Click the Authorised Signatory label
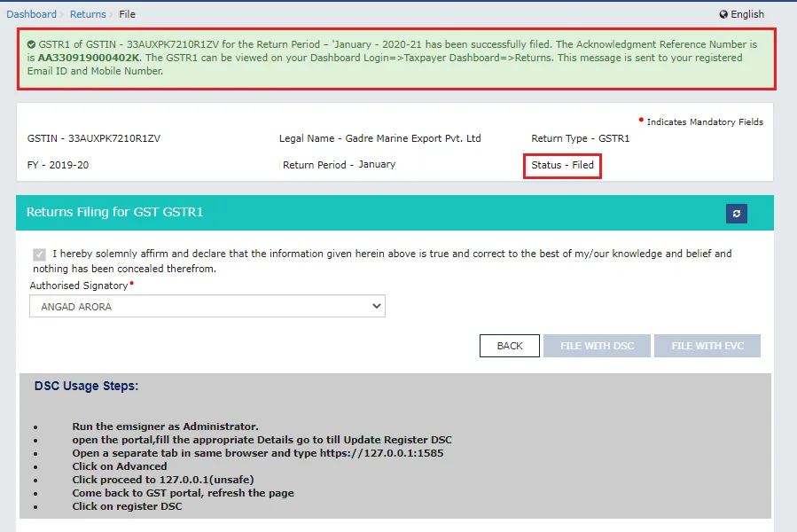 79,286
